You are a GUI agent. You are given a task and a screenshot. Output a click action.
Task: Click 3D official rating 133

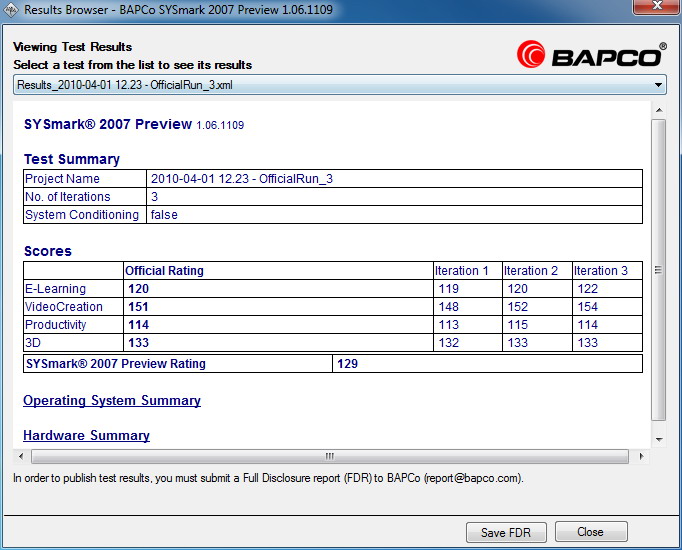click(138, 343)
